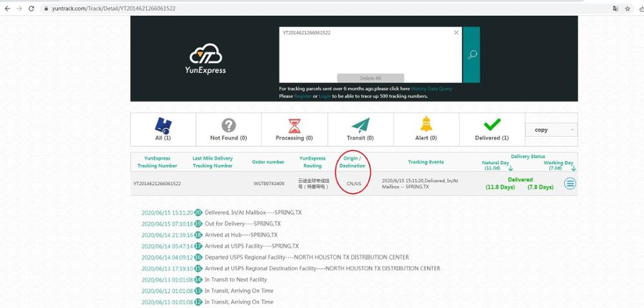Screen dimensions: 644x308
Task: Click order number WST89743409
Action: (x=269, y=184)
